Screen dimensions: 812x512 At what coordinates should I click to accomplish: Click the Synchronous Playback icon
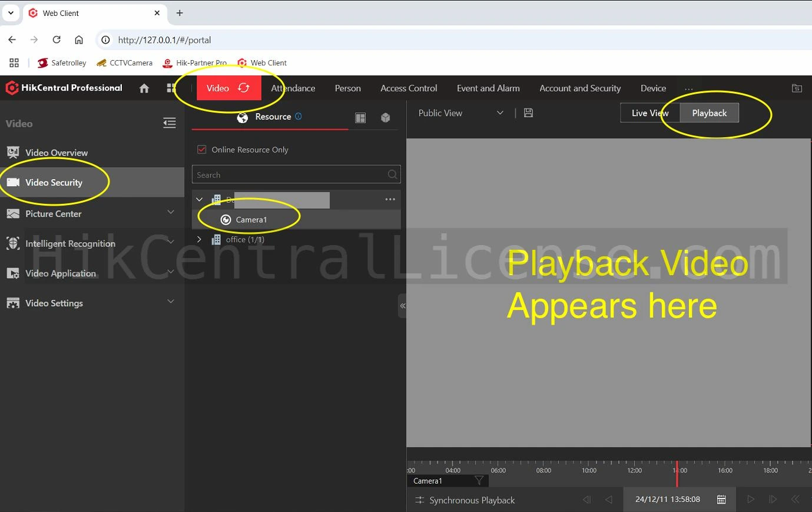point(420,500)
